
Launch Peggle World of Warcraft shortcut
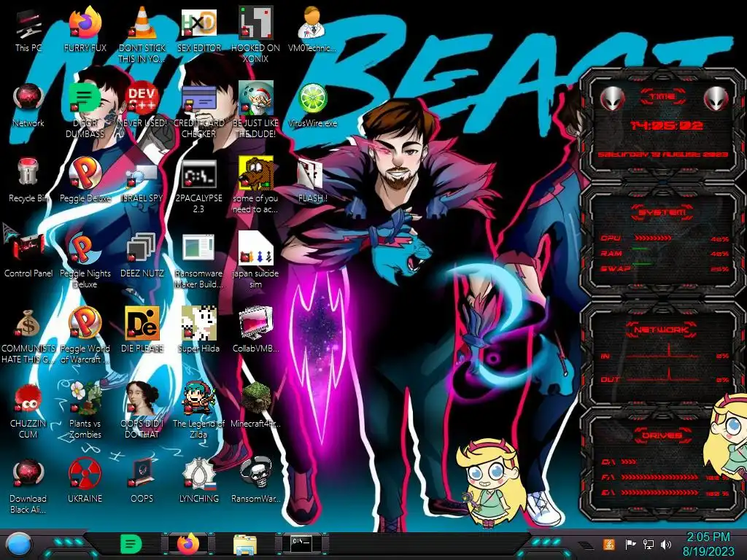85,335
